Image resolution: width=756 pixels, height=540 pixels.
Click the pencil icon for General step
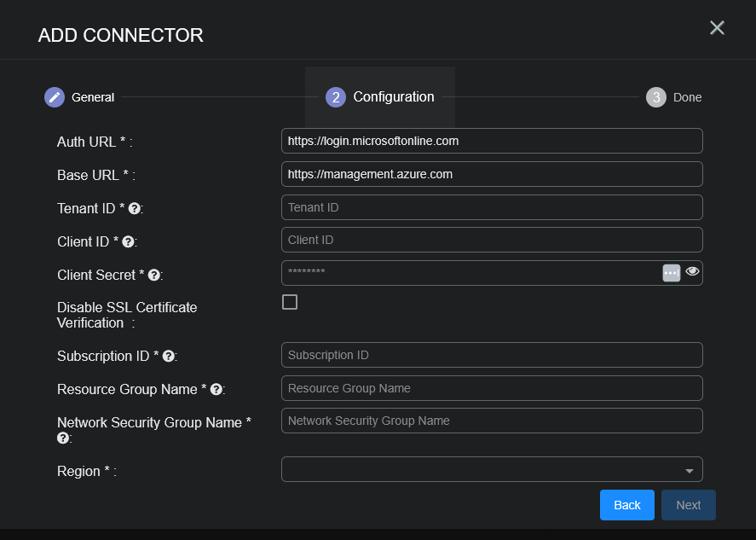55,97
